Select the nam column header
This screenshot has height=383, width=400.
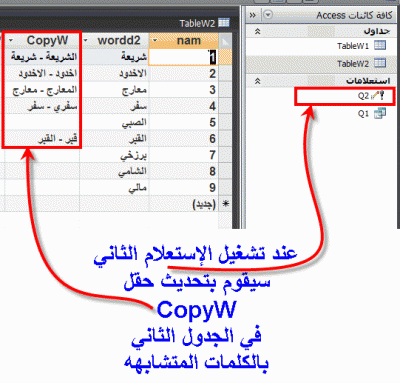pyautogui.click(x=184, y=41)
